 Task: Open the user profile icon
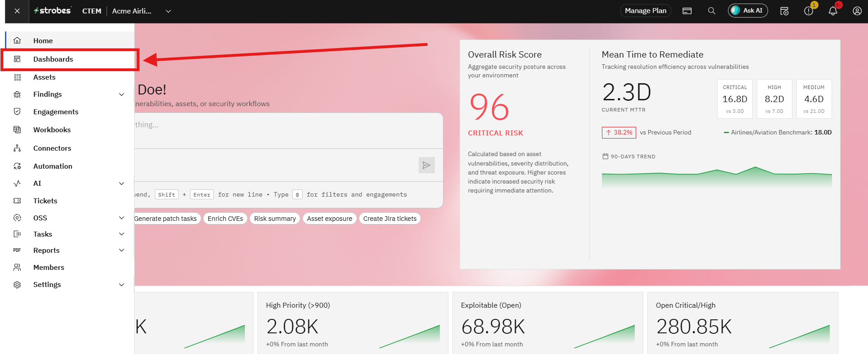(857, 11)
